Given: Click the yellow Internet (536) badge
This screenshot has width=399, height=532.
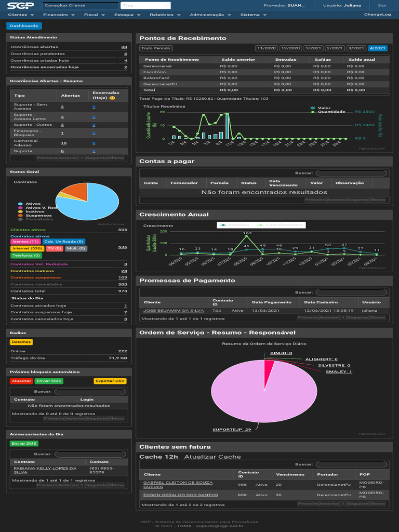Looking at the screenshot, I should pos(27,249).
